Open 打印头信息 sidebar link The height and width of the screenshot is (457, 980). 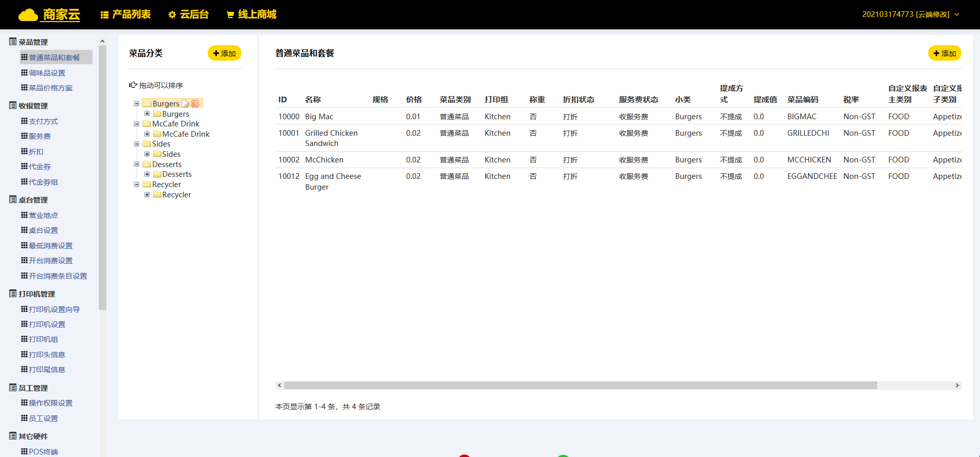coord(47,355)
